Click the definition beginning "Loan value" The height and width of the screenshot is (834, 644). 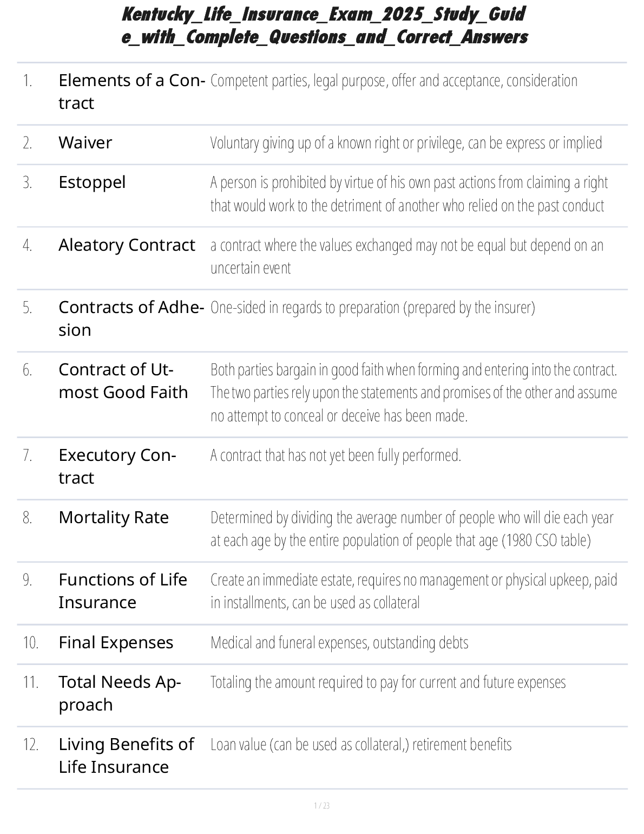361,745
